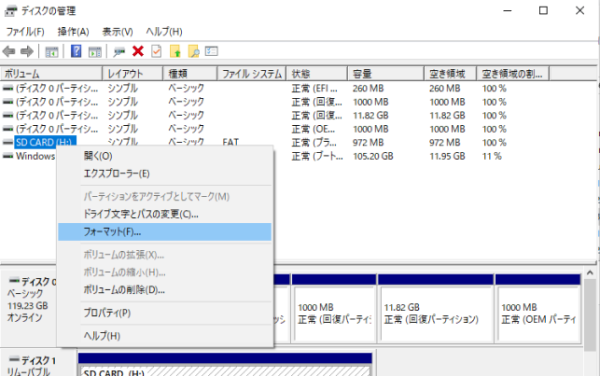Open the ヘルプ(H) menu in menu bar
Image resolution: width=600 pixels, height=377 pixels.
point(164,31)
